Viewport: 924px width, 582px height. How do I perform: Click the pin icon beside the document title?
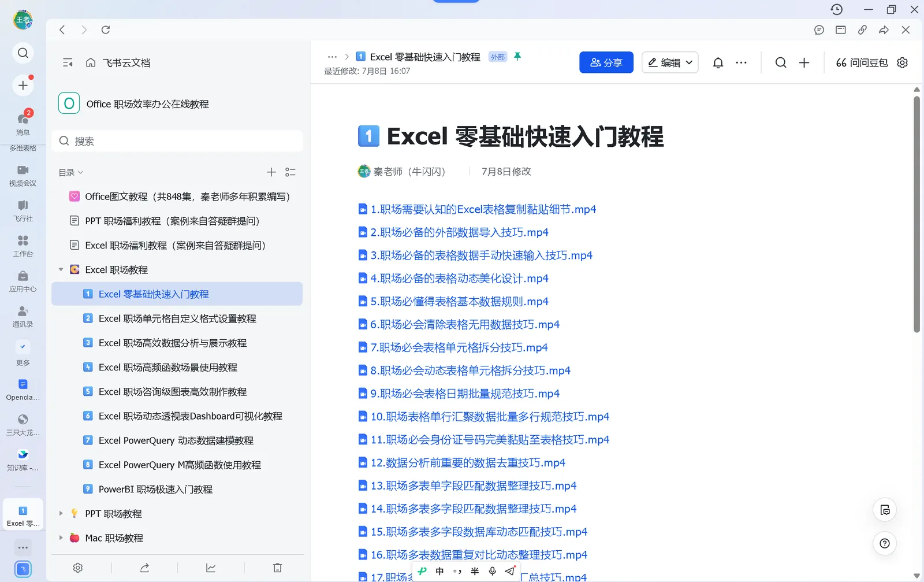point(517,56)
